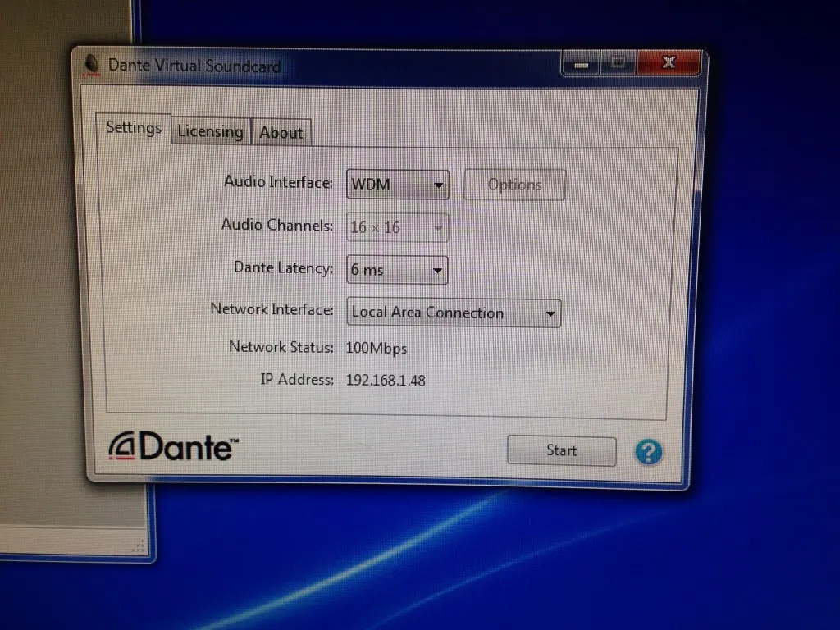Open the Network Interface Local Area Connection dropdown
Viewport: 840px width, 630px height.
click(x=454, y=313)
